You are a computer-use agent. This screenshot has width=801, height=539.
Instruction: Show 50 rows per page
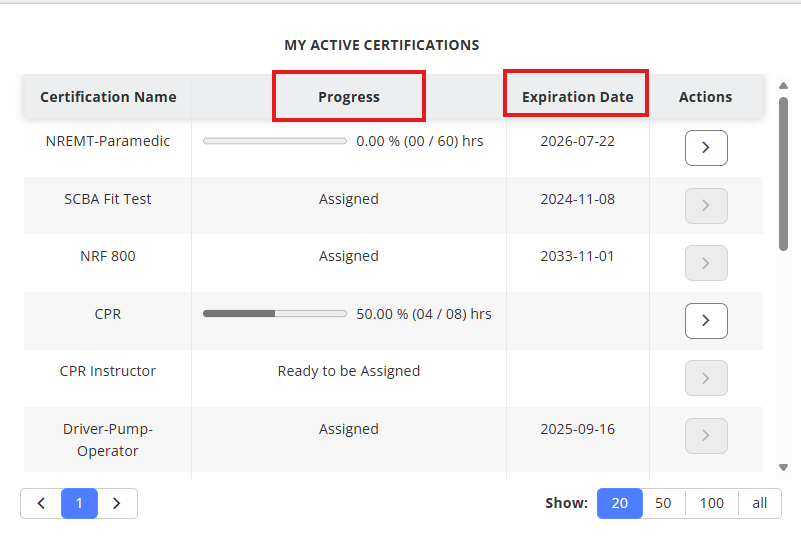(663, 503)
